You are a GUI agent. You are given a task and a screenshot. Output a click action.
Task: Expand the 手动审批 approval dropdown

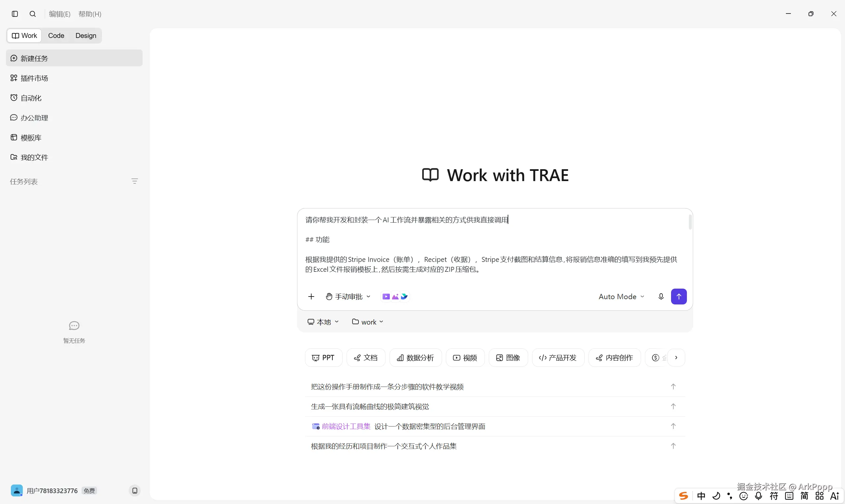[348, 297]
